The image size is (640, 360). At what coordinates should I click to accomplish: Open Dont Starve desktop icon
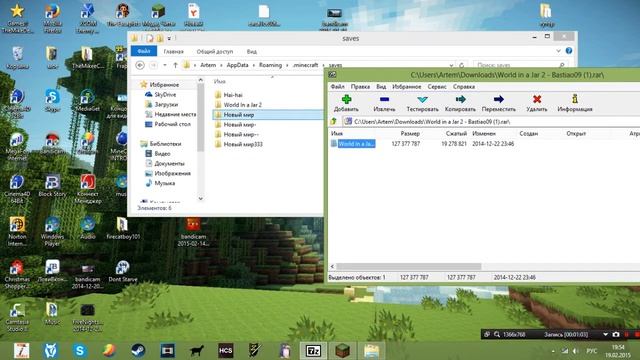click(122, 271)
